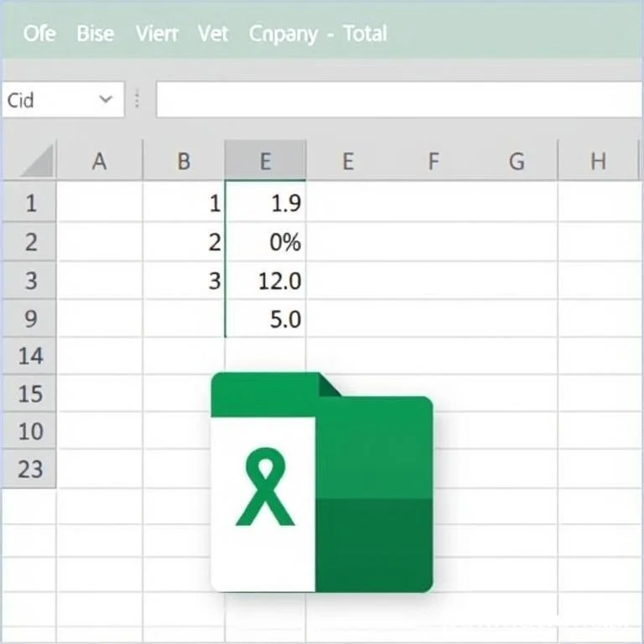Viewport: 644px width, 644px height.
Task: Click the Cnpany - Total title
Action: pyautogui.click(x=318, y=34)
